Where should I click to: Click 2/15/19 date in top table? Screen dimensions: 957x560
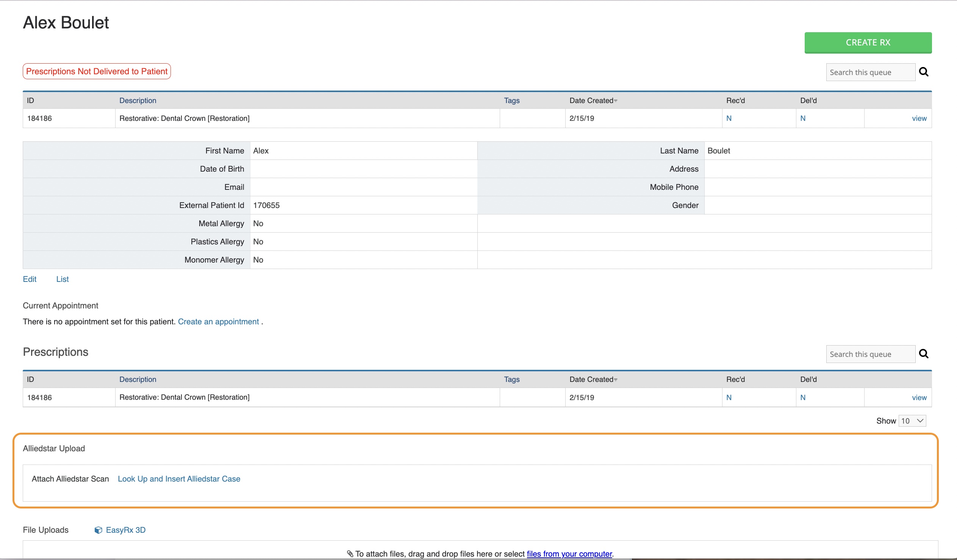point(582,118)
